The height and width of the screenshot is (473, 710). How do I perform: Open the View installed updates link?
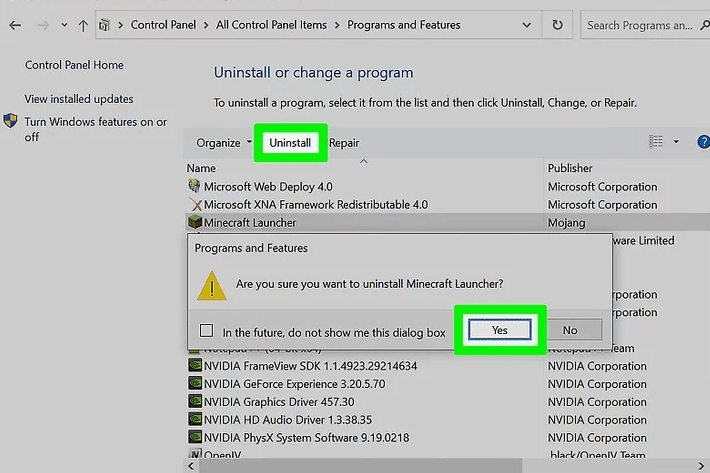79,99
